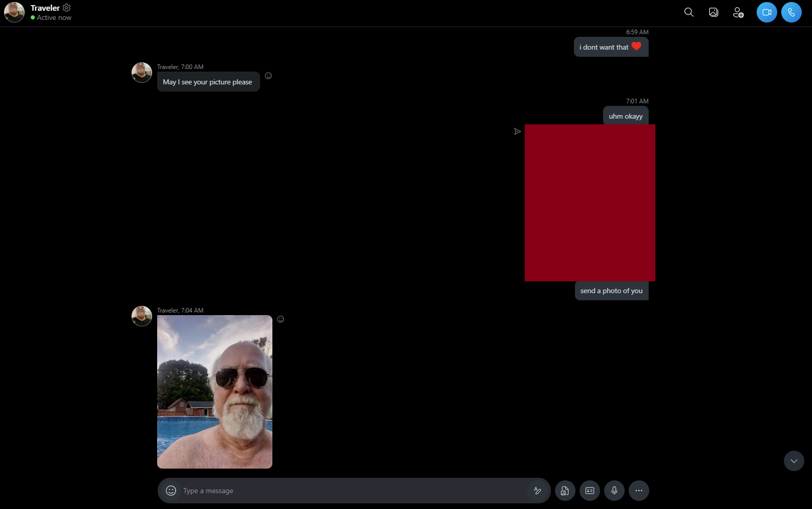
Task: Open the chat media gallery
Action: click(713, 12)
